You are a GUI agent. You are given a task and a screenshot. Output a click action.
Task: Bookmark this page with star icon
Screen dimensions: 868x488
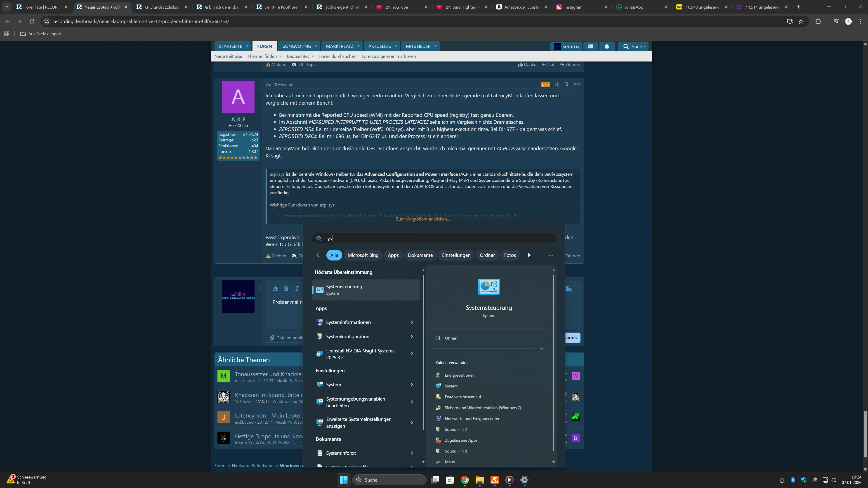pos(801,21)
